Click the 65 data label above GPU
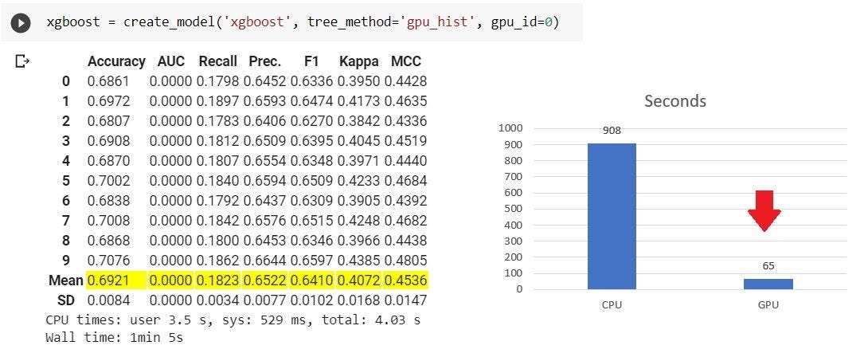Image resolution: width=868 pixels, height=357 pixels. pyautogui.click(x=768, y=266)
